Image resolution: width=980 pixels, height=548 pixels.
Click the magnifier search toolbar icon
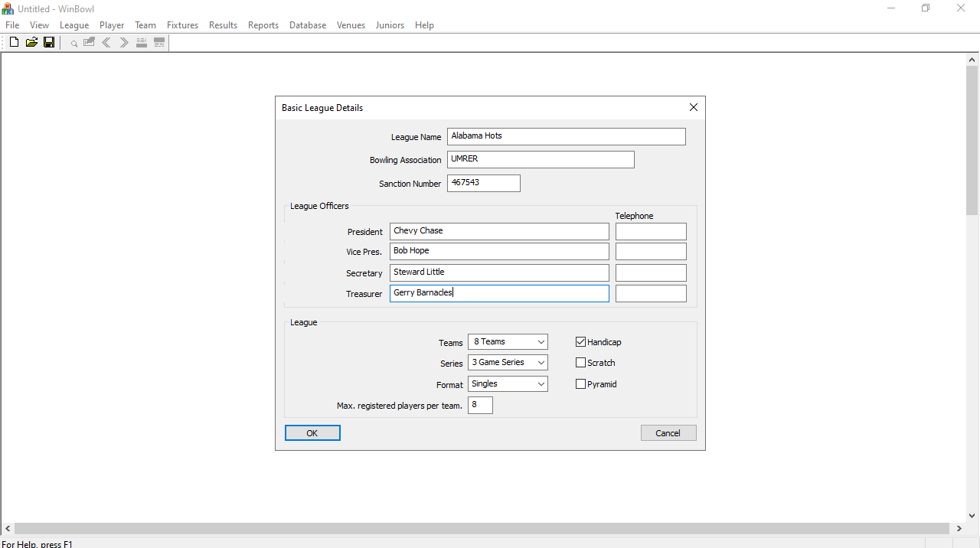click(x=74, y=44)
